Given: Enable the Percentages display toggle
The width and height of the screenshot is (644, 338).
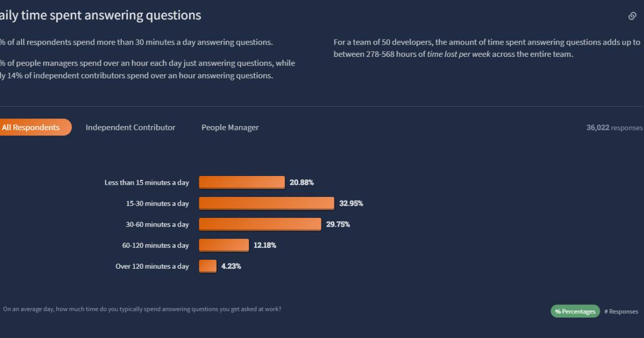Looking at the screenshot, I should click(x=575, y=311).
